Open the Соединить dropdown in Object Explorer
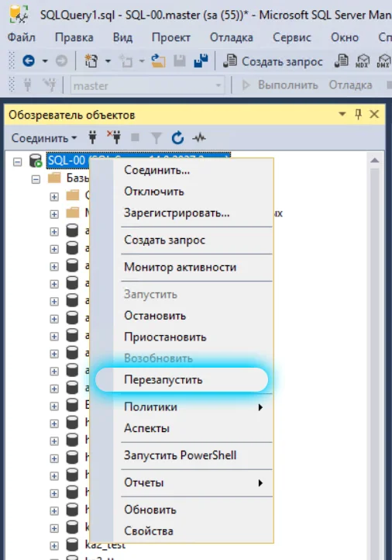The width and height of the screenshot is (392, 560). [44, 138]
